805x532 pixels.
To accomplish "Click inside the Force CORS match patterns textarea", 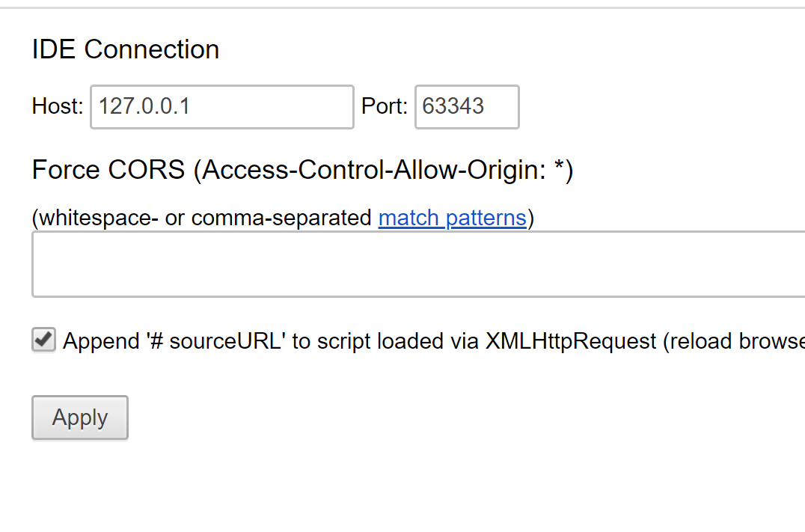I will click(374, 263).
